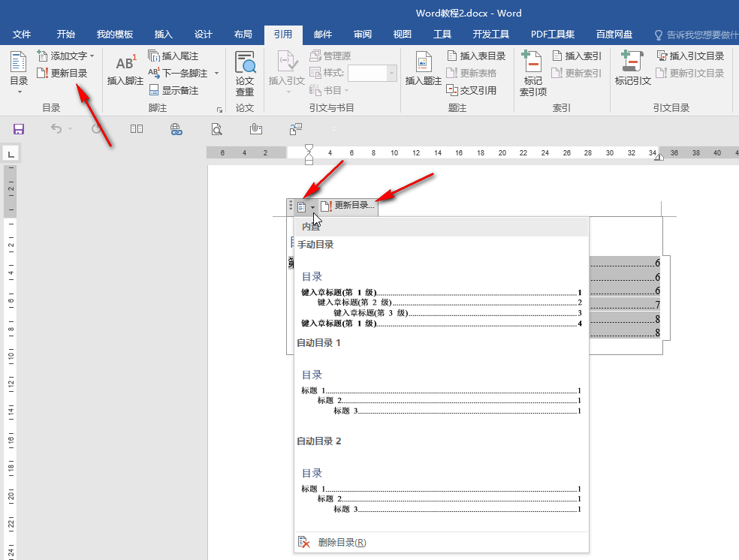Click the table of contents icon on the TOC tab
739x560 pixels.
pyautogui.click(x=302, y=206)
